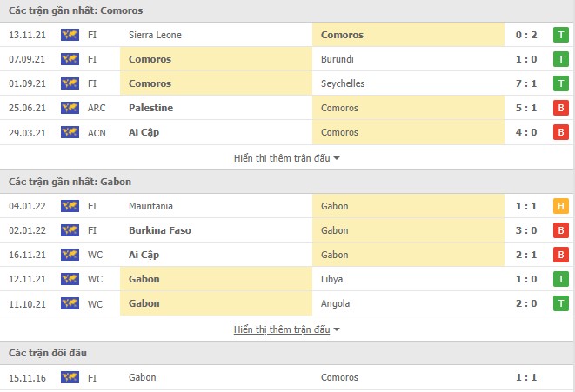
Task: Click the red B badge for Palestine match
Action: [562, 109]
